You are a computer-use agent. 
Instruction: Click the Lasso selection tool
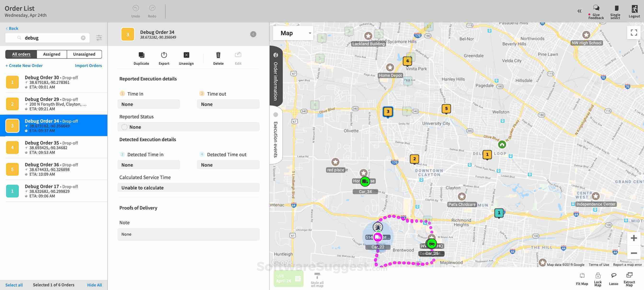(613, 276)
